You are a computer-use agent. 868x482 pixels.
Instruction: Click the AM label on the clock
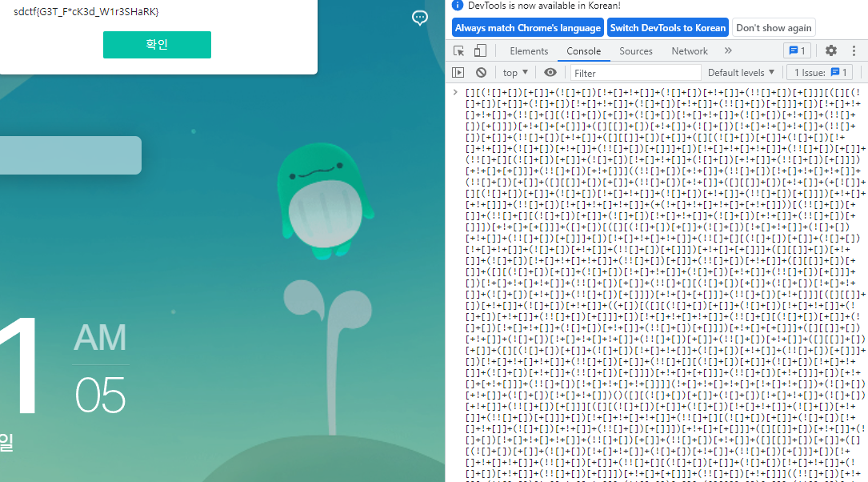click(100, 337)
